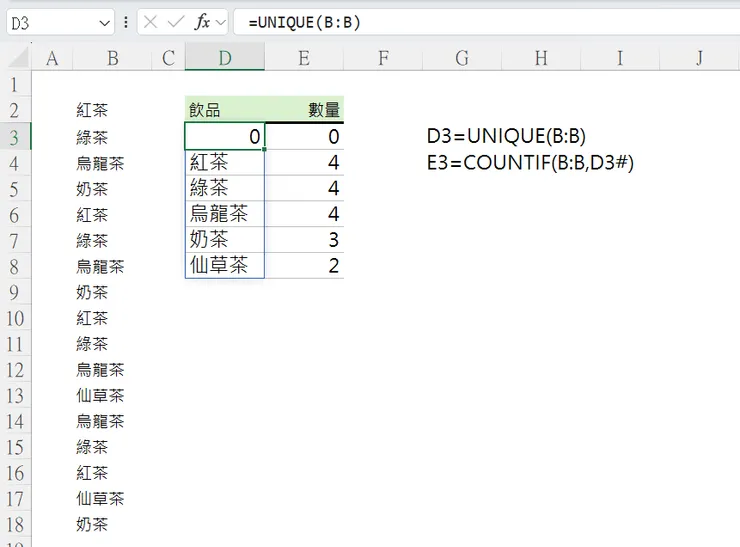The height and width of the screenshot is (547, 740).
Task: Select row 15 header
Action: [x=15, y=447]
